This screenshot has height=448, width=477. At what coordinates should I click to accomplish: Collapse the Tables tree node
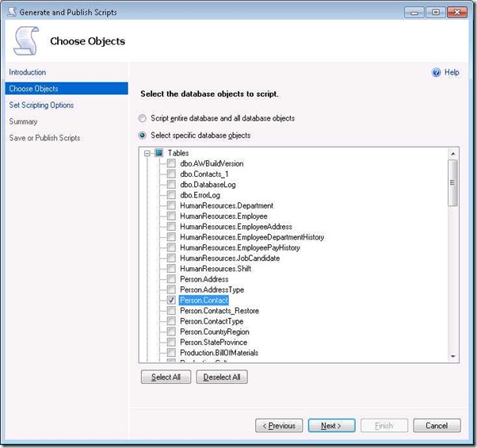coord(147,153)
